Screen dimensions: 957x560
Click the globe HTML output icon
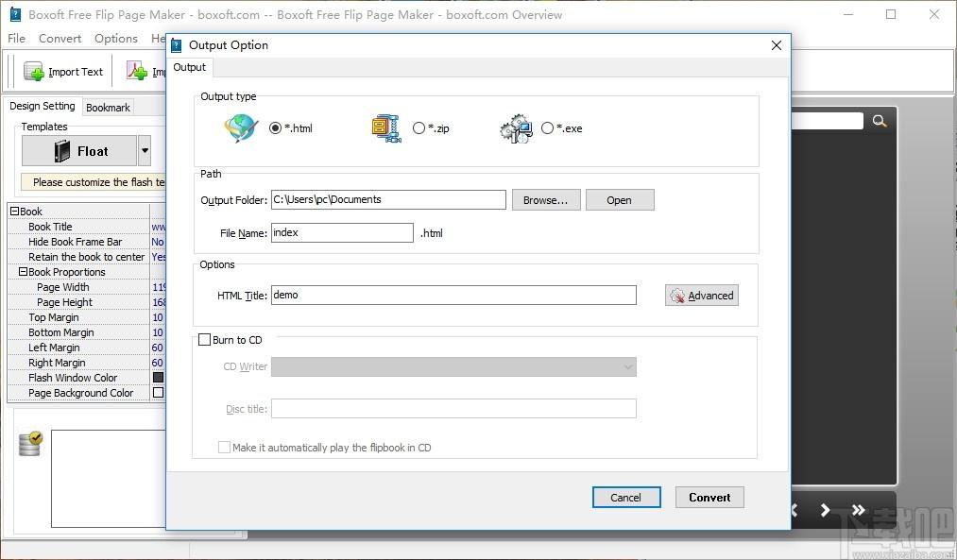pyautogui.click(x=241, y=128)
